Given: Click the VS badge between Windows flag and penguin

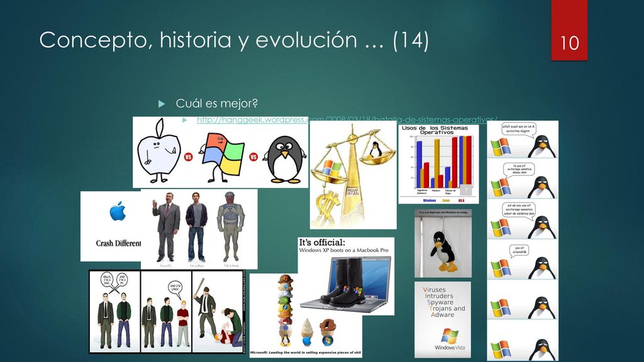Looking at the screenshot, I should [x=253, y=156].
